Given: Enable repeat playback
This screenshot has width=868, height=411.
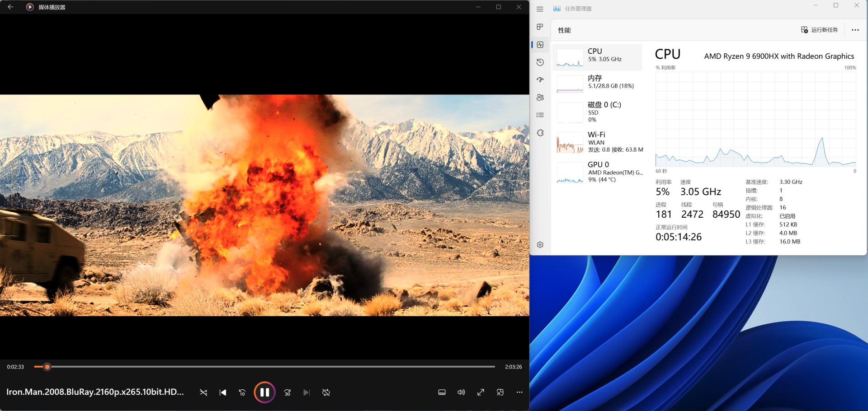Looking at the screenshot, I should [326, 392].
